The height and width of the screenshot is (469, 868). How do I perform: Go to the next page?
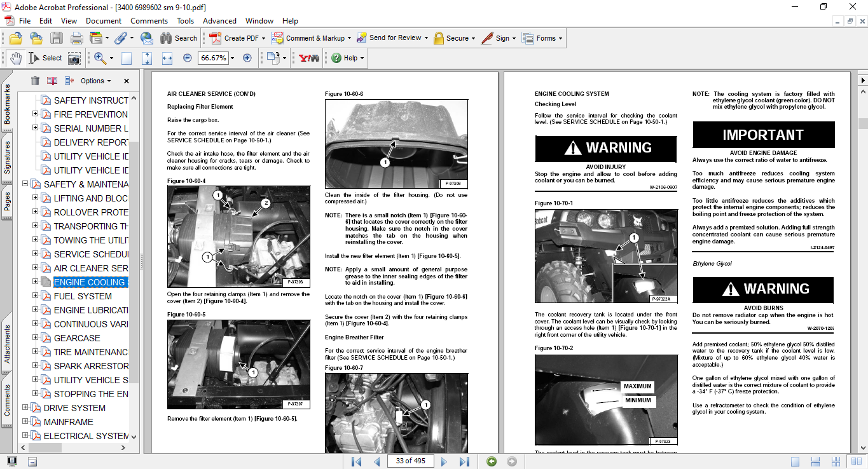(x=444, y=461)
